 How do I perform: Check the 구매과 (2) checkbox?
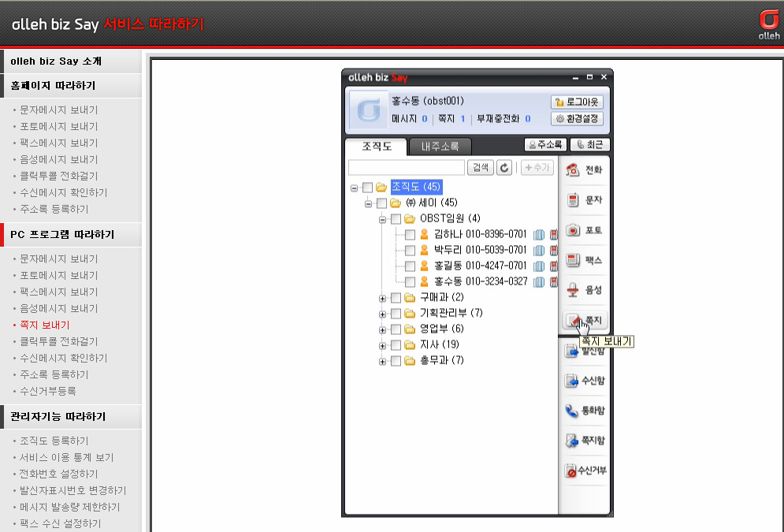[396, 298]
